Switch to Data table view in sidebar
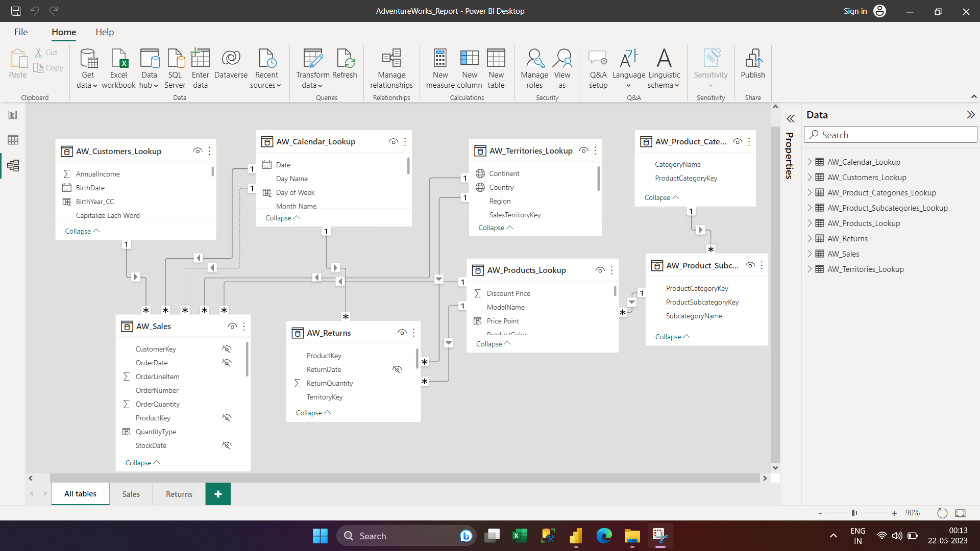980x551 pixels. pyautogui.click(x=13, y=140)
